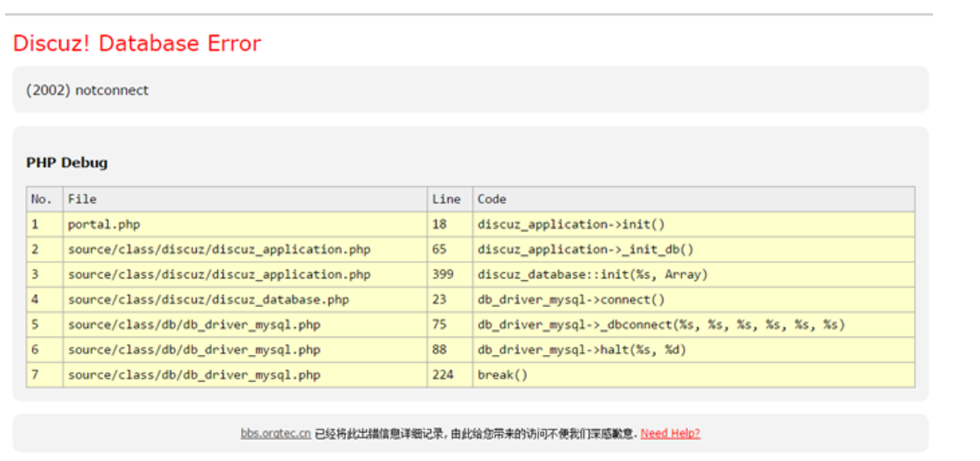The image size is (980, 461).
Task: Click the "Need Help?" link
Action: [670, 433]
